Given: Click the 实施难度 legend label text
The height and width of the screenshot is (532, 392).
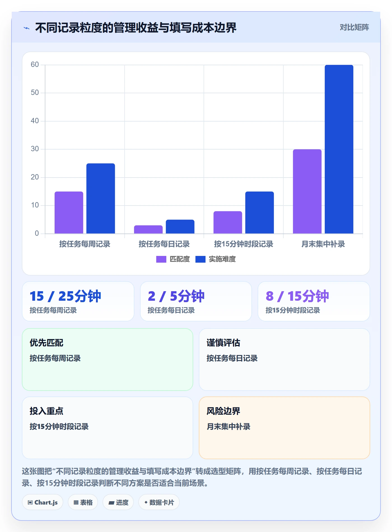Looking at the screenshot, I should click(222, 259).
